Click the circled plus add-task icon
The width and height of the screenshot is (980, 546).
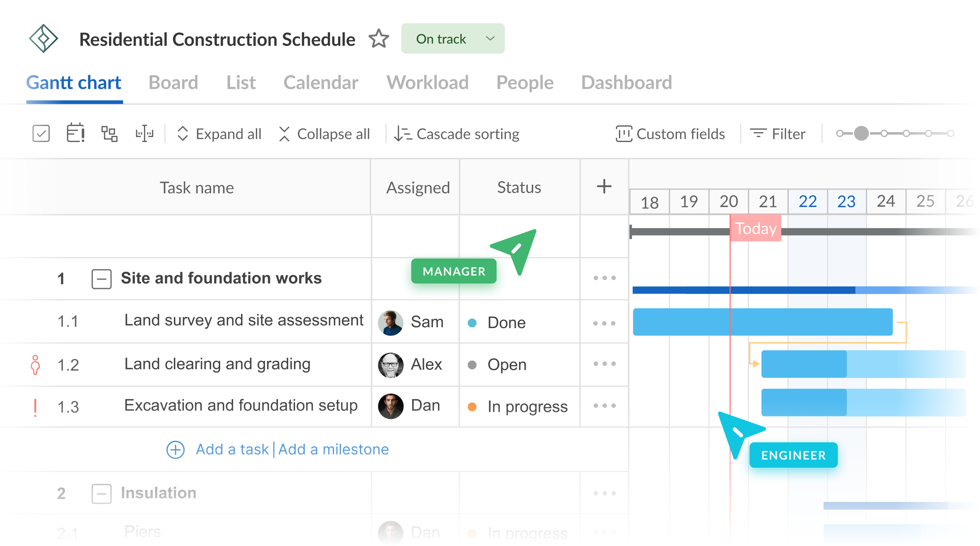tap(175, 450)
